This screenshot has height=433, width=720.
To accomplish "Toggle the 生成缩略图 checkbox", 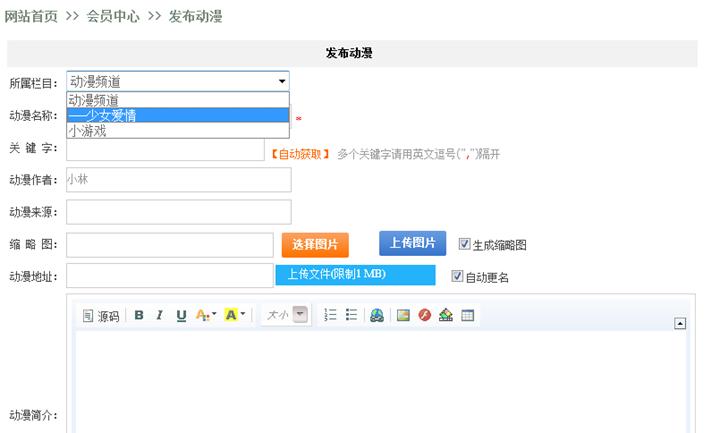I will pos(464,244).
